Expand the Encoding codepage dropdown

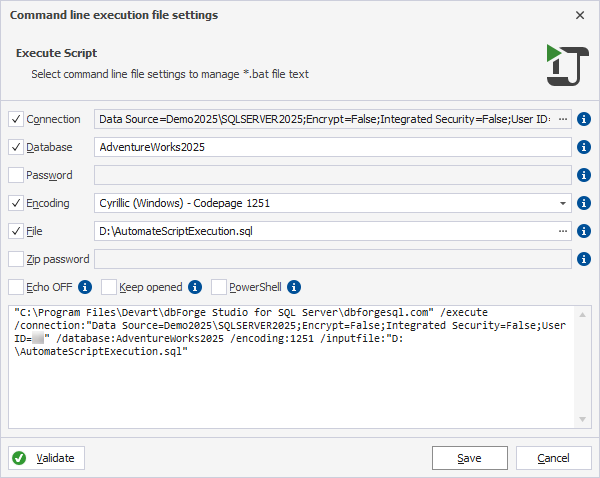coord(562,203)
